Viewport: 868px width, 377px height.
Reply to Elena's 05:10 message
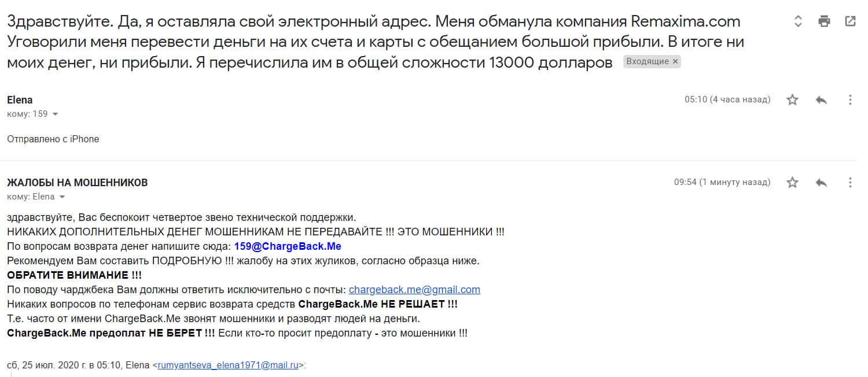[x=821, y=100]
